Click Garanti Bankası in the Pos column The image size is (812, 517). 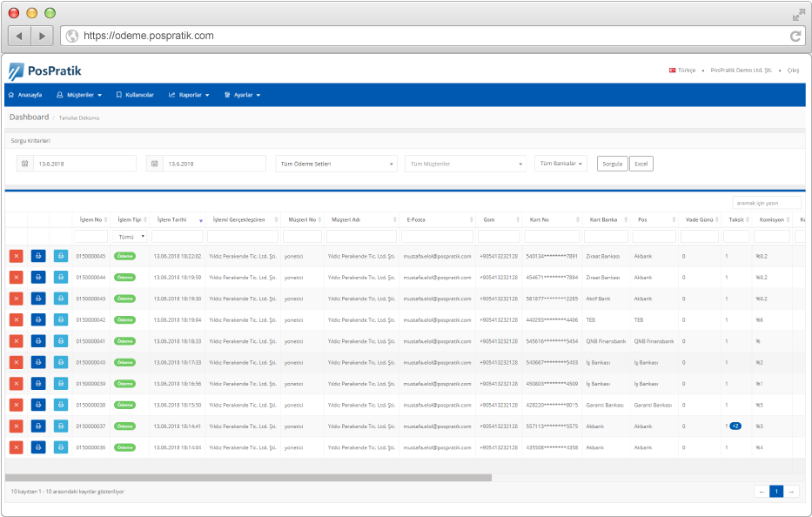pyautogui.click(x=653, y=405)
